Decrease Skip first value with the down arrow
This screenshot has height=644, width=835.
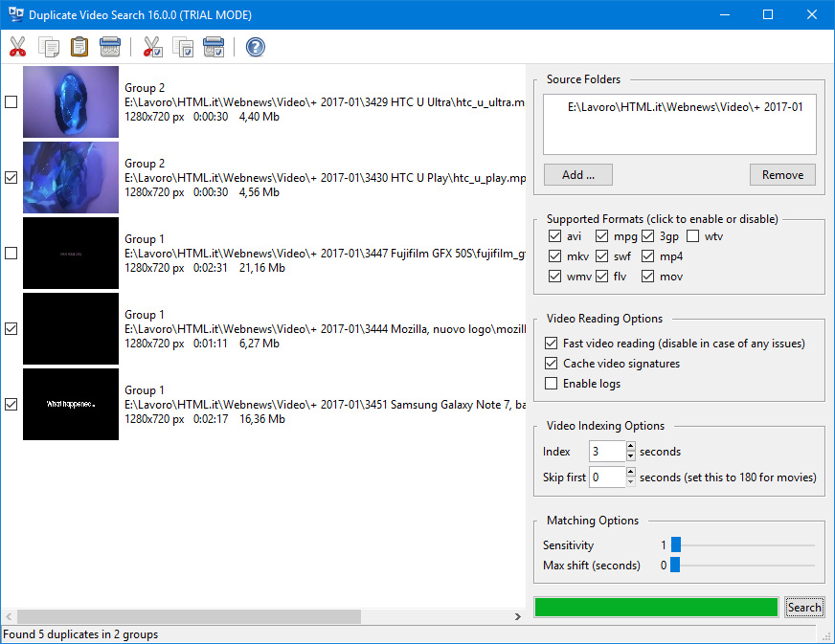click(x=631, y=481)
